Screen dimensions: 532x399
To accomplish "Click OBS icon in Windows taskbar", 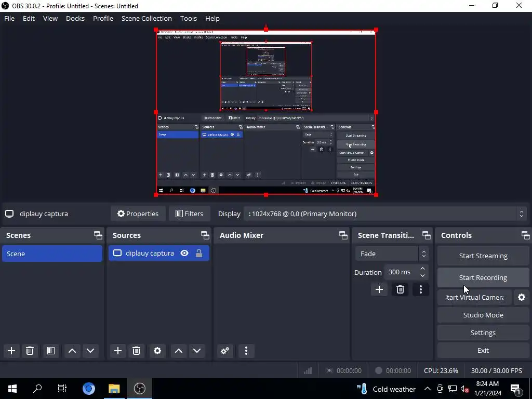I will click(x=139, y=389).
